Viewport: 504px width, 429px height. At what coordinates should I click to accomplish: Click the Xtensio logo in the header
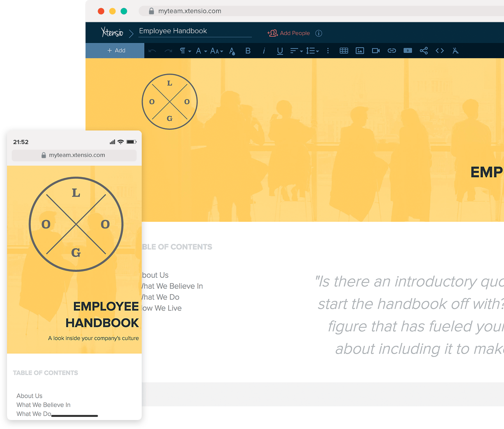point(112,32)
